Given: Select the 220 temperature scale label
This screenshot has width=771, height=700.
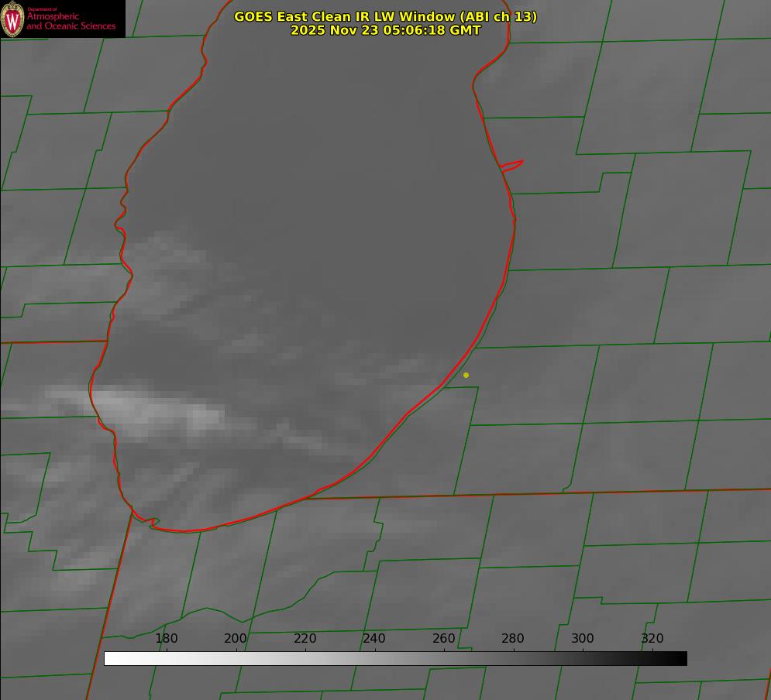Looking at the screenshot, I should coord(305,639).
